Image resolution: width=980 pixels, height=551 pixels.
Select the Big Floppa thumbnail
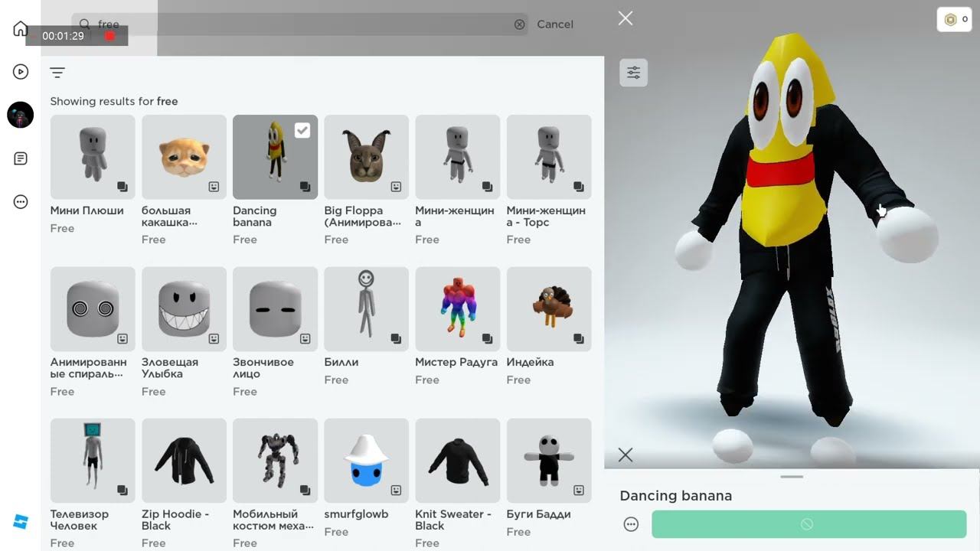[x=366, y=157]
